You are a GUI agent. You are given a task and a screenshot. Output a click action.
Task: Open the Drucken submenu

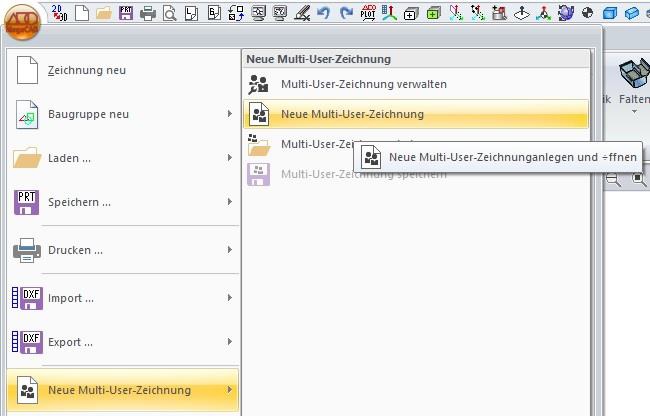(120, 249)
